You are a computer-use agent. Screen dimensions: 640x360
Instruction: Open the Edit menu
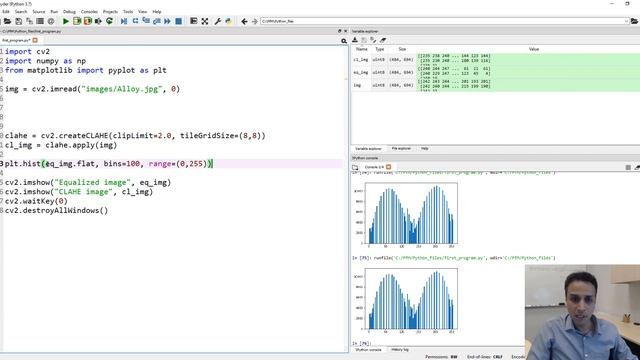tap(6, 12)
